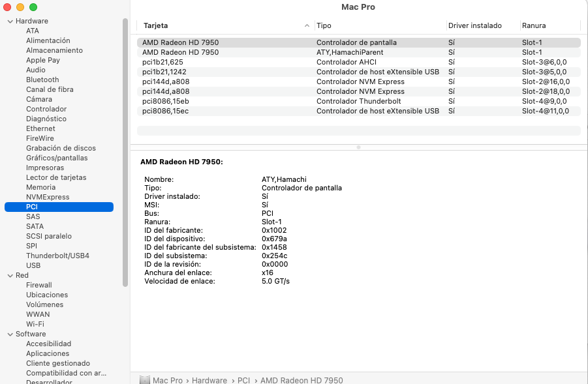Viewport: 588px width, 384px height.
Task: Open Diagnóstico entry
Action: (46, 119)
